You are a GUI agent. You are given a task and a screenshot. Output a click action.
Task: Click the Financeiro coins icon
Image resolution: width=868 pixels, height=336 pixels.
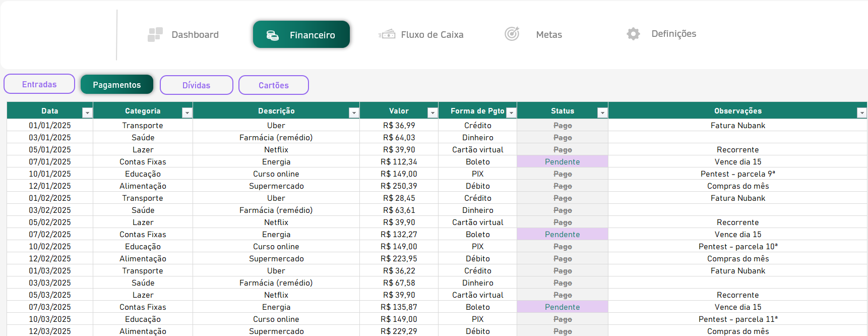point(272,35)
